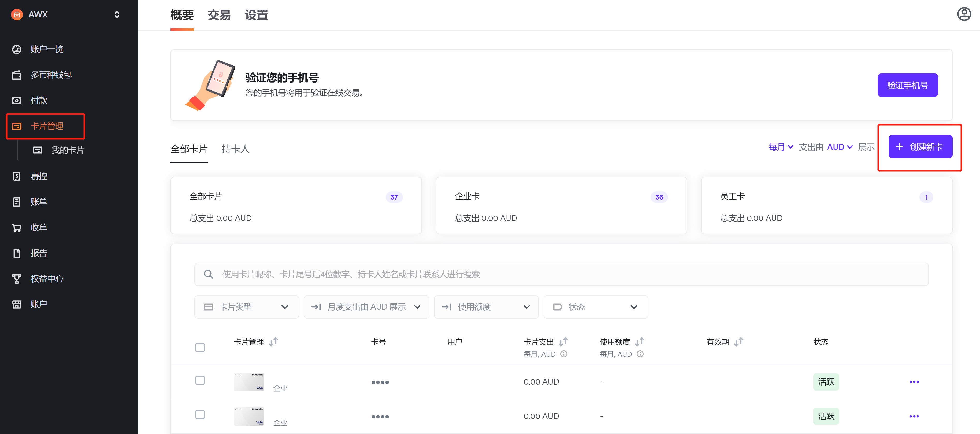
Task: Click the 权益中心 trophy icon
Action: 17,279
